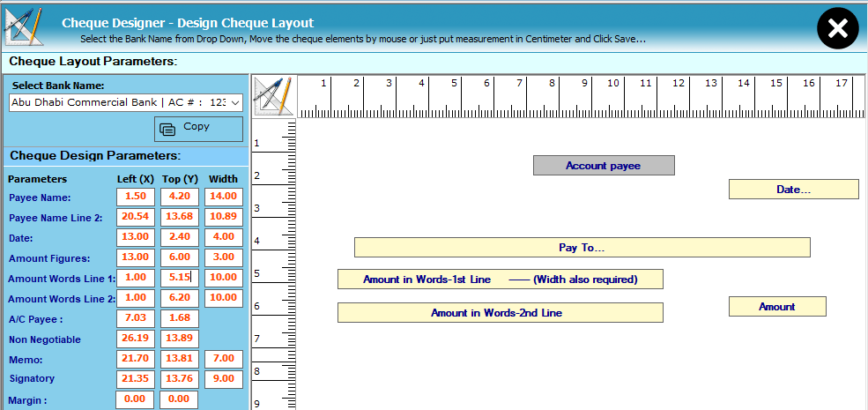Screen dimensions: 868x410
Task: Edit Payee Name Width value 14.00
Action: [x=224, y=197]
